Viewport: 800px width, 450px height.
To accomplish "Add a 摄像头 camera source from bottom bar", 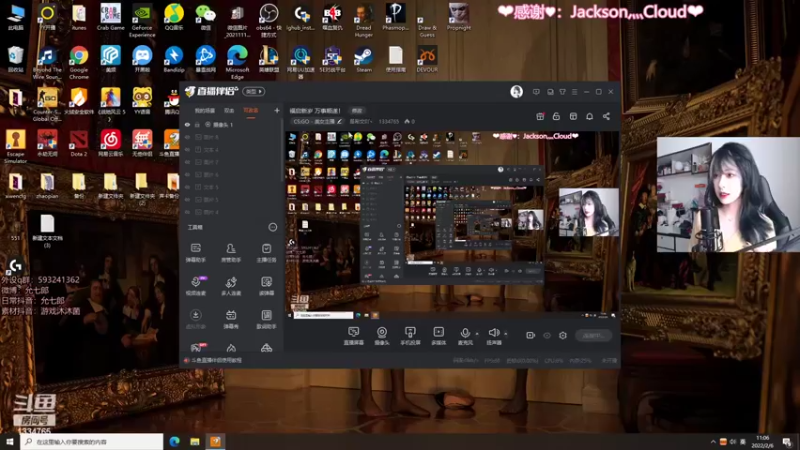I will pyautogui.click(x=382, y=336).
